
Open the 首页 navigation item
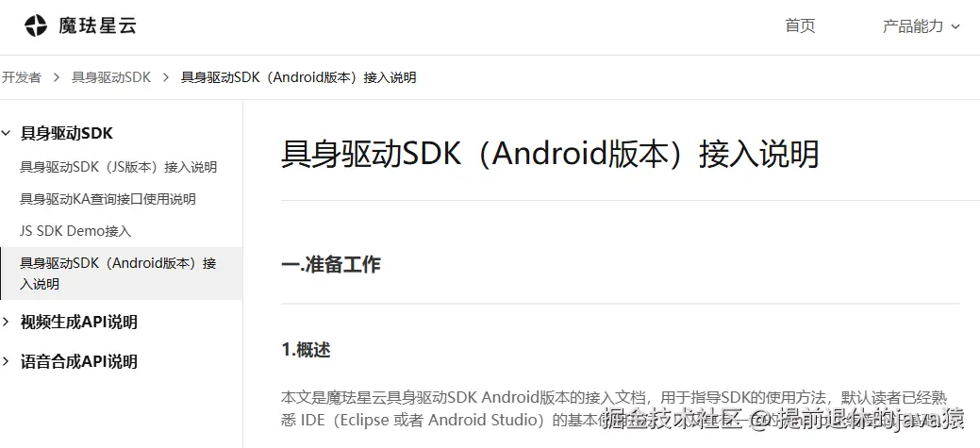(800, 26)
